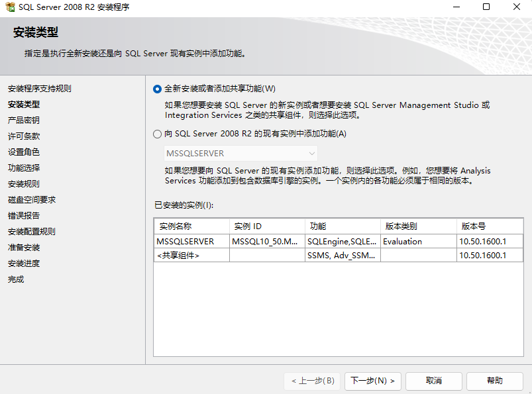Select the 安装类型 step in sidebar
Viewport: 532px width, 394px height.
tap(24, 105)
